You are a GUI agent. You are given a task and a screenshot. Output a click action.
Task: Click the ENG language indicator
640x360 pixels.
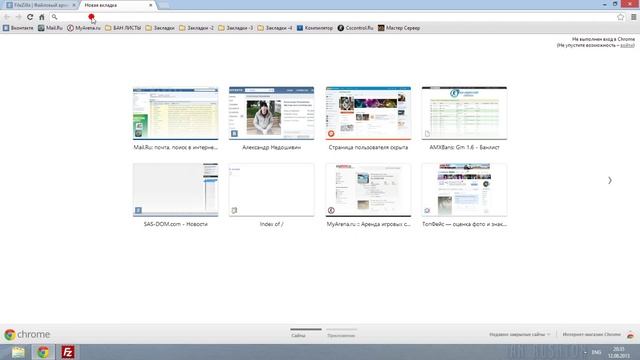tap(596, 352)
